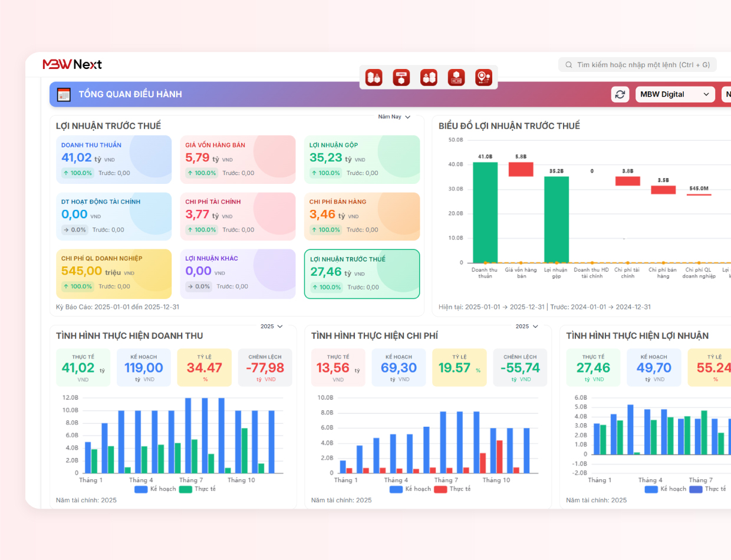Select the Lợi Nhuận Trước Thuế card
731x560 pixels.
(x=362, y=274)
